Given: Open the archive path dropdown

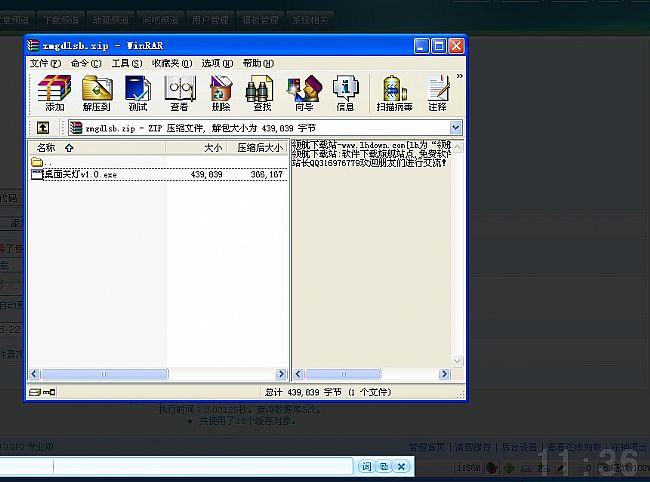Looking at the screenshot, I should tap(456, 128).
